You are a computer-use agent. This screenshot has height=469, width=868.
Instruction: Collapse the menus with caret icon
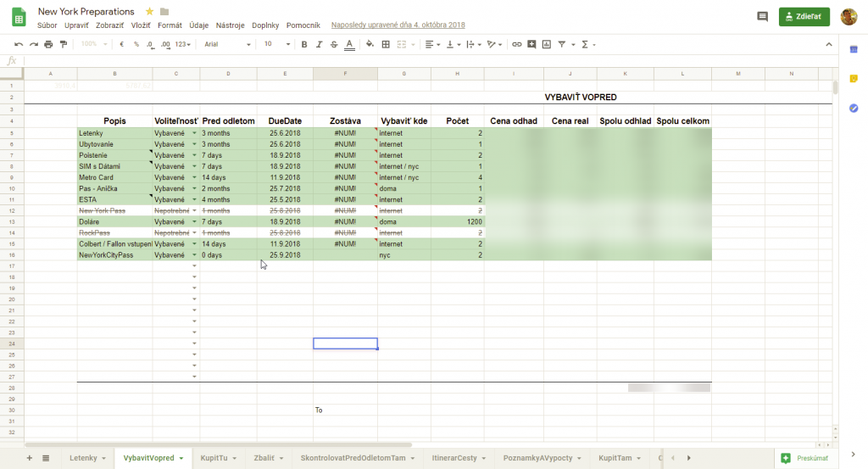tap(829, 44)
